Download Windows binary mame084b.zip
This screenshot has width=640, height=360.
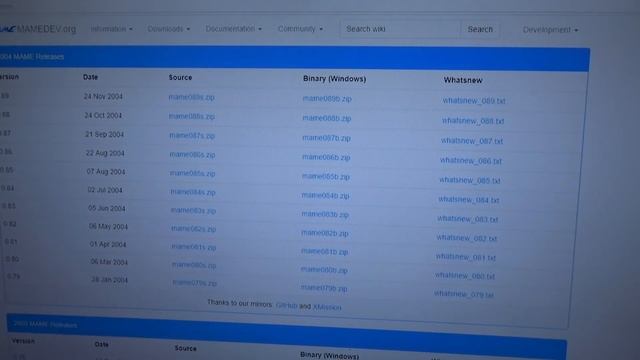325,196
